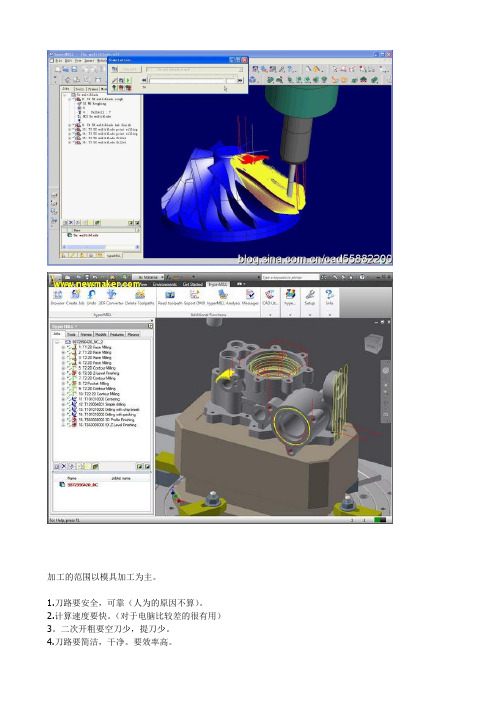Switch to the Tools tab in hyperMILL browser
Image resolution: width=496 pixels, height=702 pixels.
(72, 334)
